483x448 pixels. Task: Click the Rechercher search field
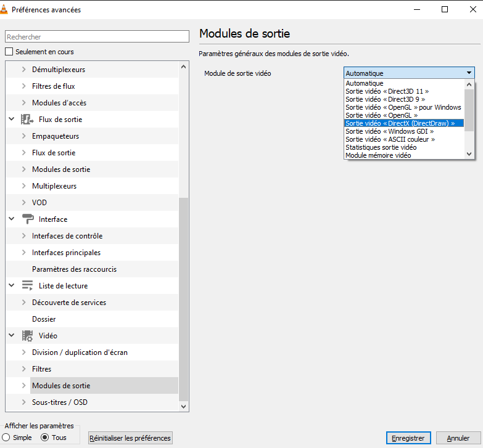[x=97, y=36]
